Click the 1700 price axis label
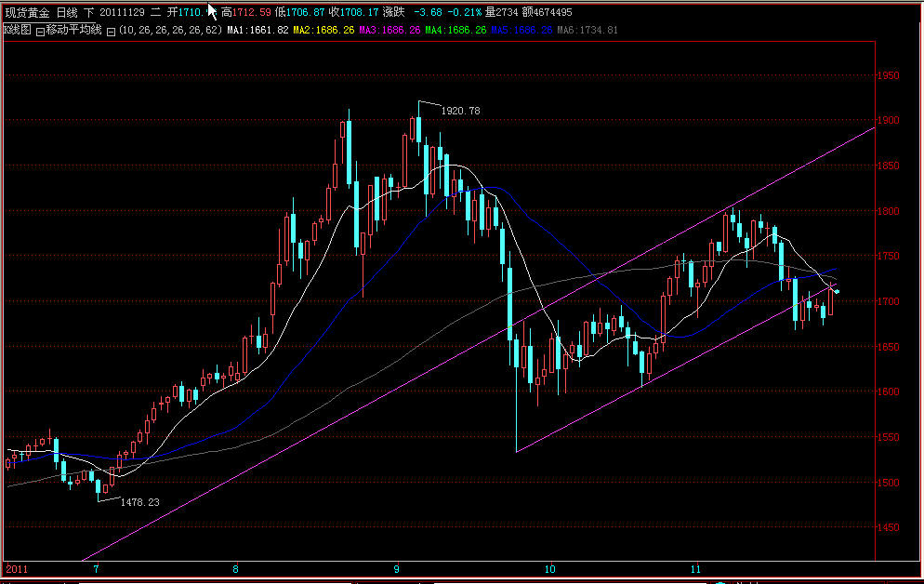924x584 pixels. [x=888, y=301]
